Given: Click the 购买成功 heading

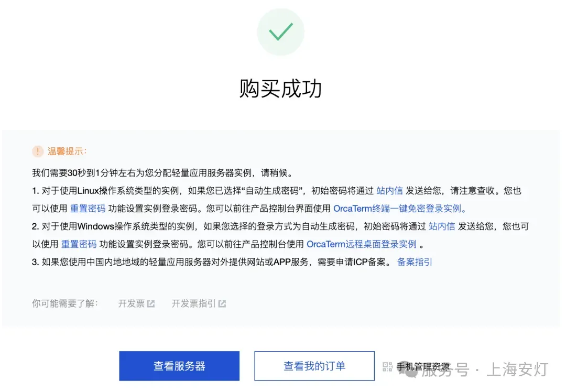Looking at the screenshot, I should [280, 89].
